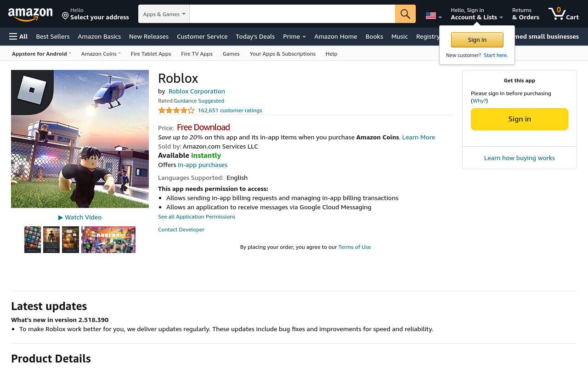Image resolution: width=588 pixels, height=368 pixels.
Task: Click the location pin to select address
Action: [x=65, y=16]
